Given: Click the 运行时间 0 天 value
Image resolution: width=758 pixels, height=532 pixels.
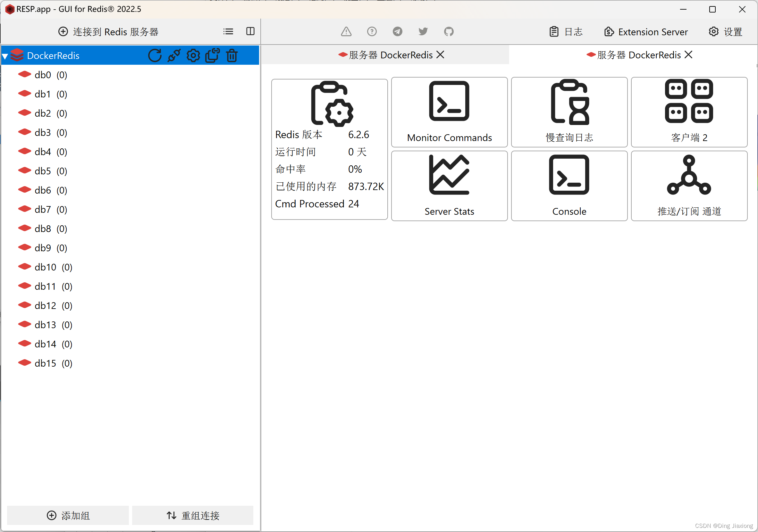Looking at the screenshot, I should [357, 152].
